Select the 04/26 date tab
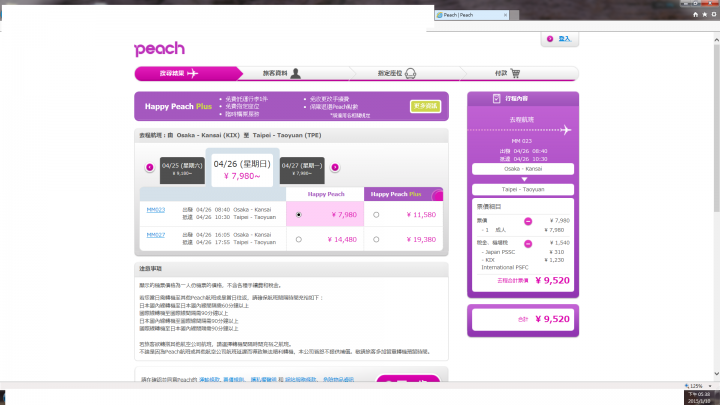 tap(242, 169)
